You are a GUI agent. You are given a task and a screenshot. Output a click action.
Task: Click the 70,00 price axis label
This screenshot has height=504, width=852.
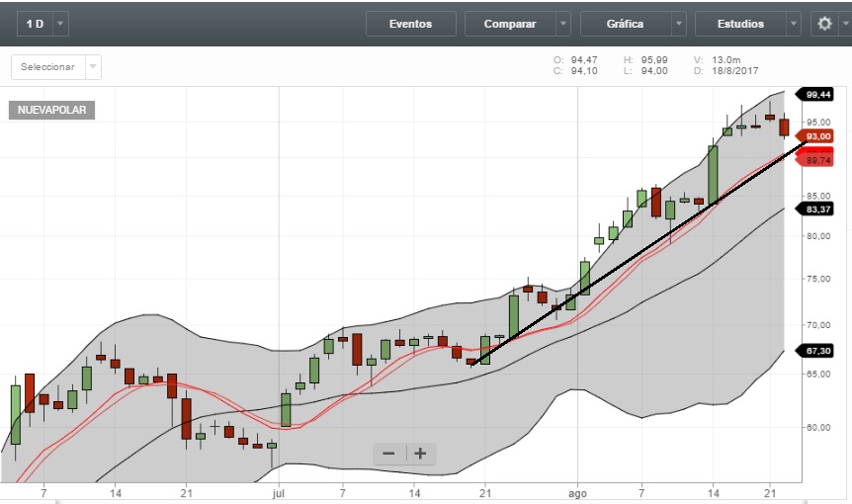click(817, 325)
